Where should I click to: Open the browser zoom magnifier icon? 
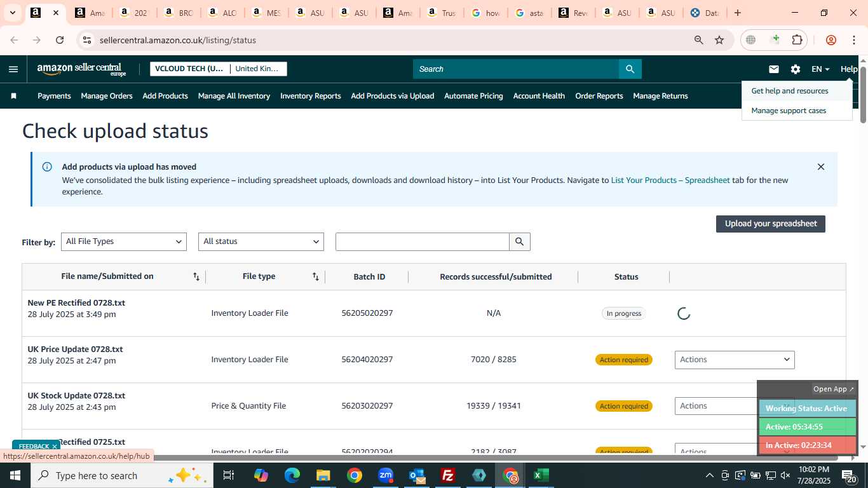pos(698,40)
